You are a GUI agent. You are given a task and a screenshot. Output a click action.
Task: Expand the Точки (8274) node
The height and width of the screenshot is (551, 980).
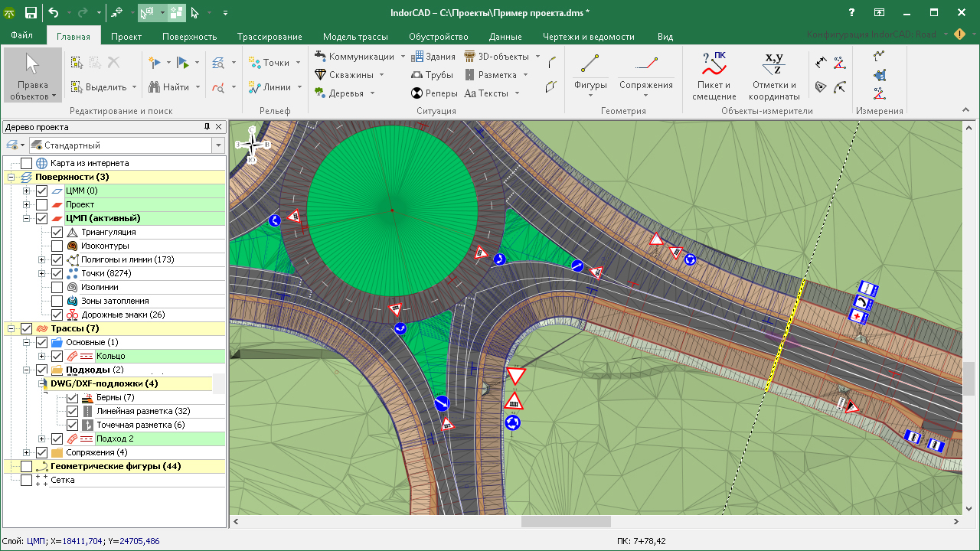(41, 273)
